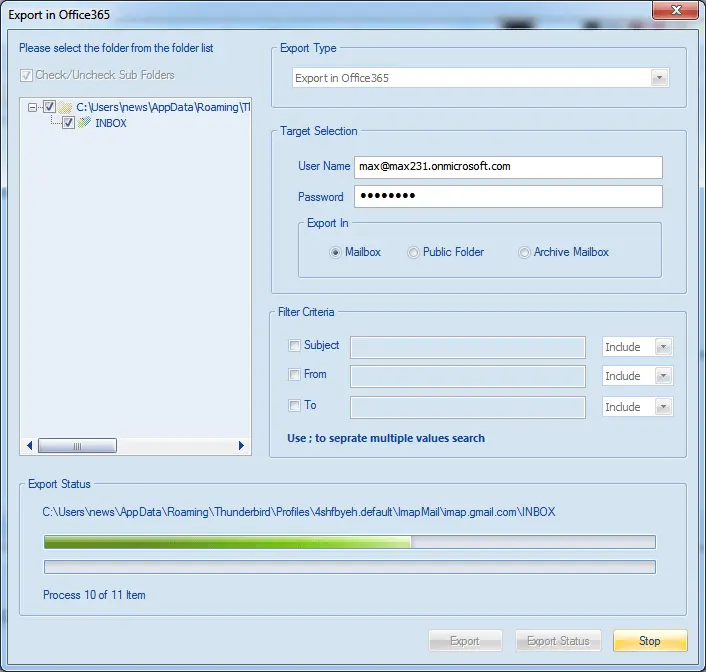
Task: Select the Public Folder radio option
Action: (413, 252)
